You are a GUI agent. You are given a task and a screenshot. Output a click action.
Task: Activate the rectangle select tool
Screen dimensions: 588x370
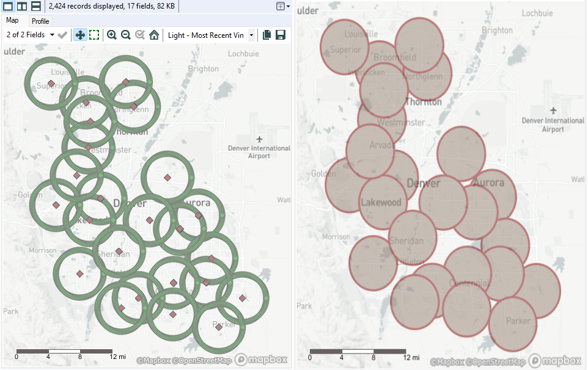coord(94,35)
